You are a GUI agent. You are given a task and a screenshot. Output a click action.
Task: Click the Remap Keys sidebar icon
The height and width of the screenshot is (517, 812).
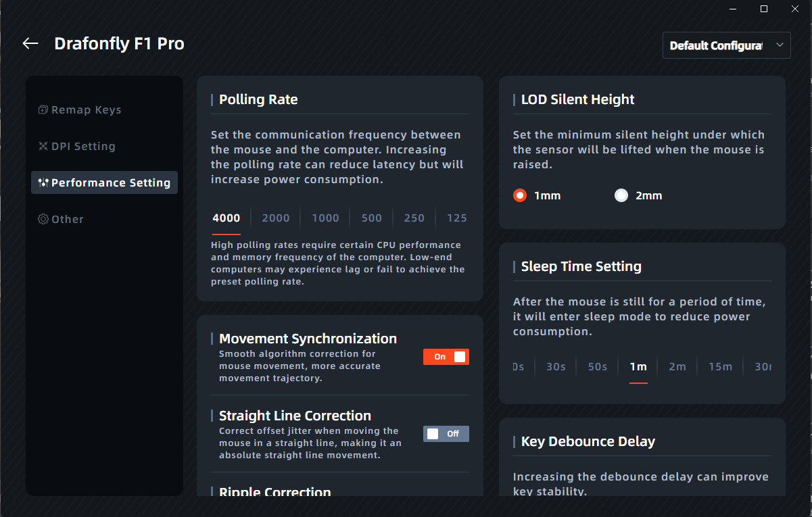pyautogui.click(x=43, y=110)
